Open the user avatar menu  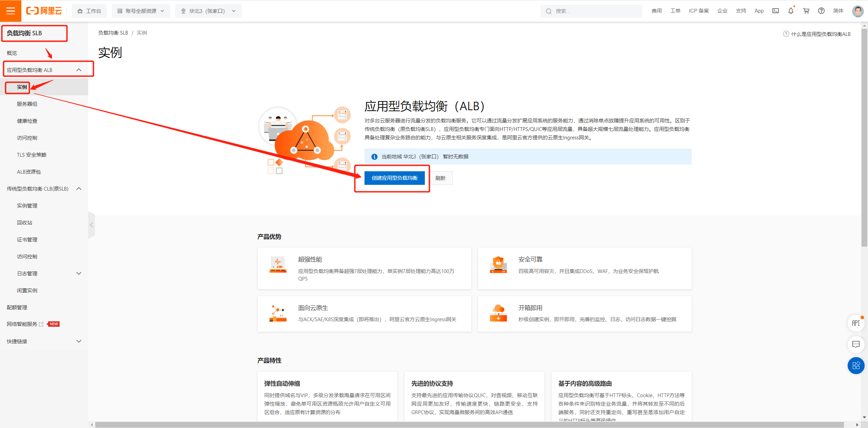(x=857, y=11)
